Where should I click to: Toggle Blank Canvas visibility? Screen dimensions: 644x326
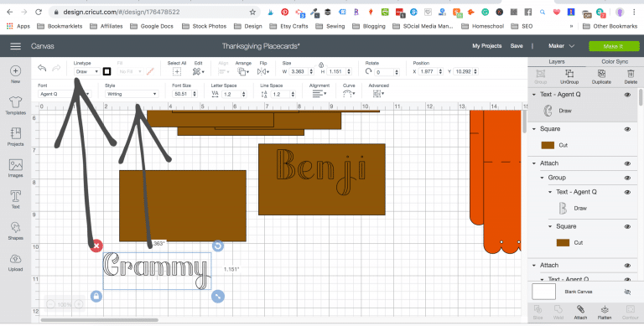[627, 292]
